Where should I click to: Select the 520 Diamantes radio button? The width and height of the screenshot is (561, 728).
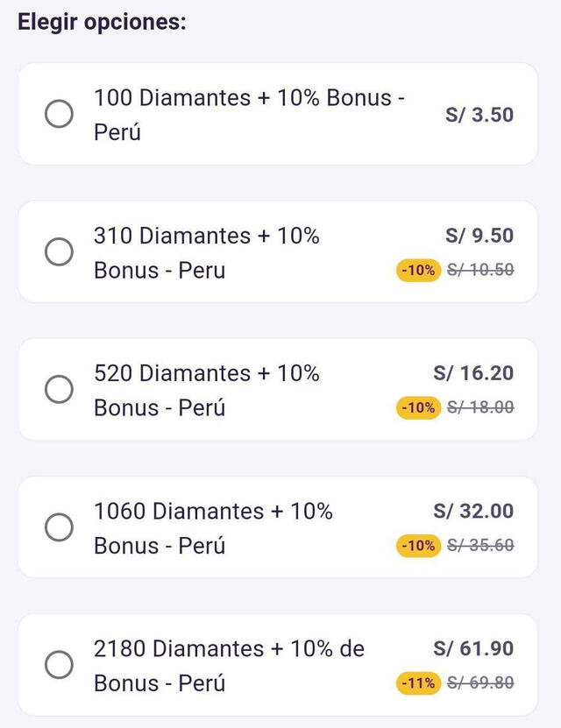(x=59, y=389)
